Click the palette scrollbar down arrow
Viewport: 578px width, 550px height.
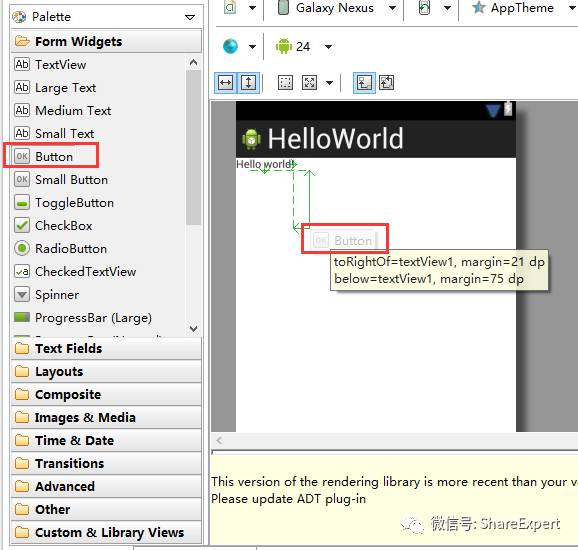pos(193,328)
